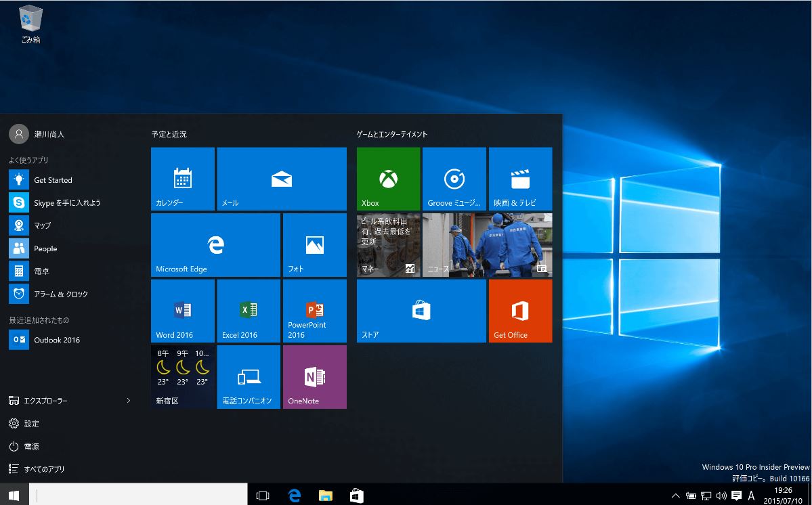The height and width of the screenshot is (505, 812).
Task: Open the 電話コンパニオン tile
Action: coord(249,377)
